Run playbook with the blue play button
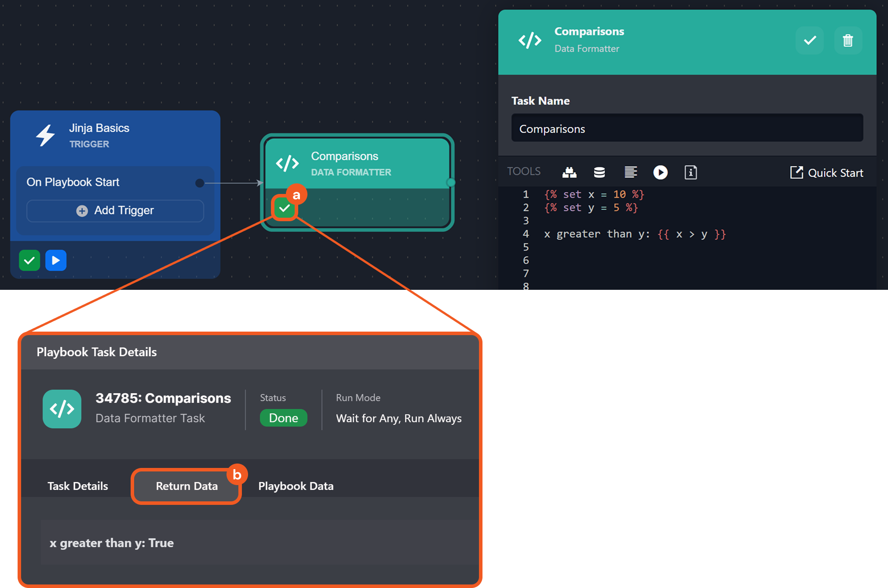The width and height of the screenshot is (888, 588). click(x=56, y=260)
